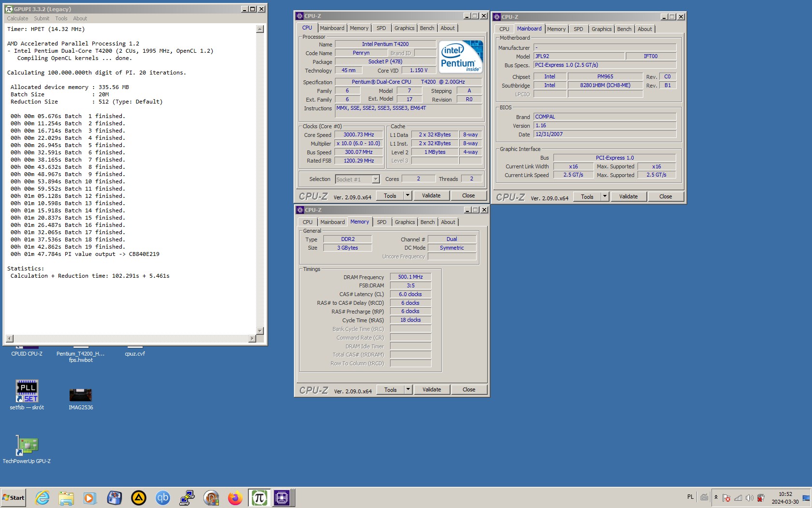Open Firefox from the taskbar

pyautogui.click(x=235, y=497)
